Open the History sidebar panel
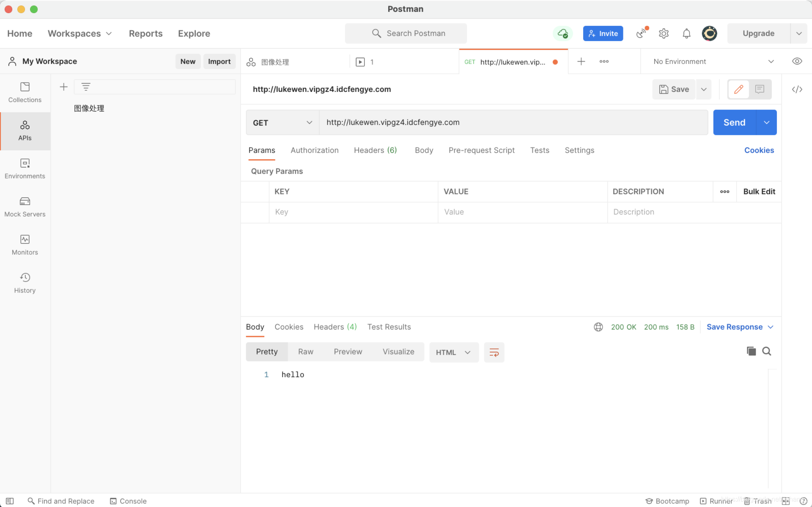This screenshot has width=812, height=507. (x=25, y=283)
